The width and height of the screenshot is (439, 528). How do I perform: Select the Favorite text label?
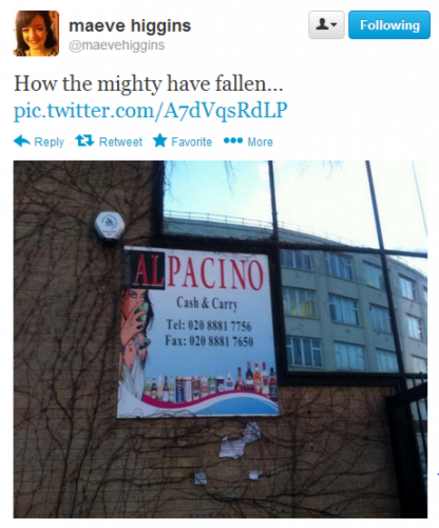point(192,142)
